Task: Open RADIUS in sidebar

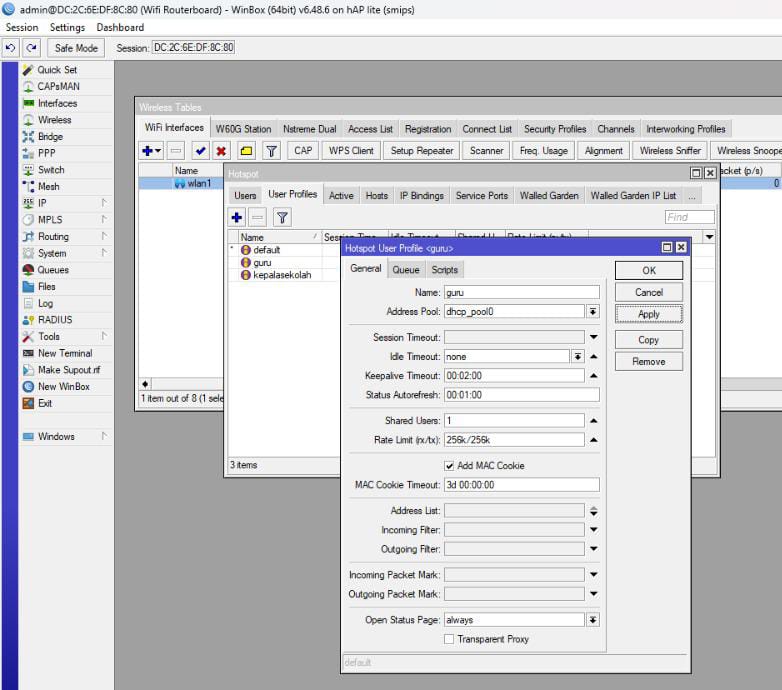Action: pos(54,320)
